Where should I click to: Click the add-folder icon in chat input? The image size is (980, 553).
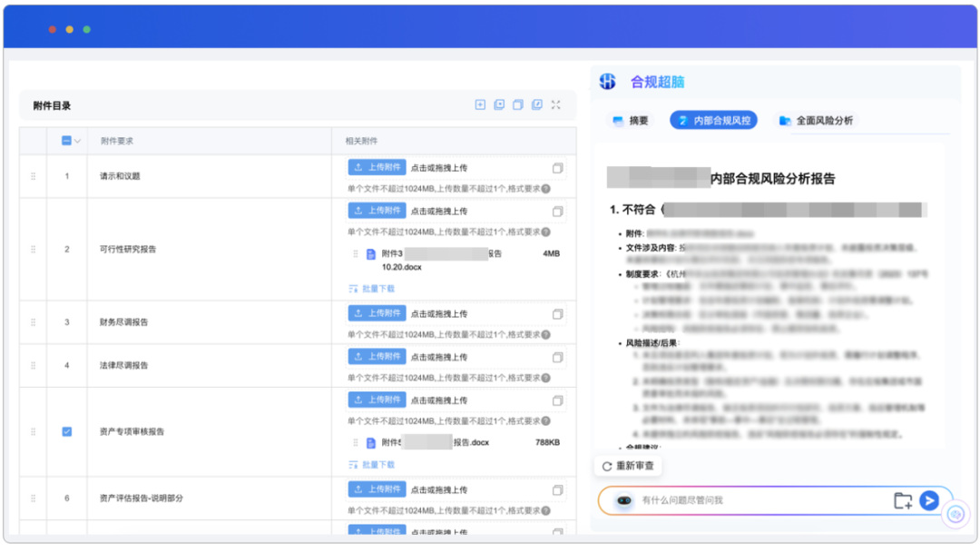[903, 500]
